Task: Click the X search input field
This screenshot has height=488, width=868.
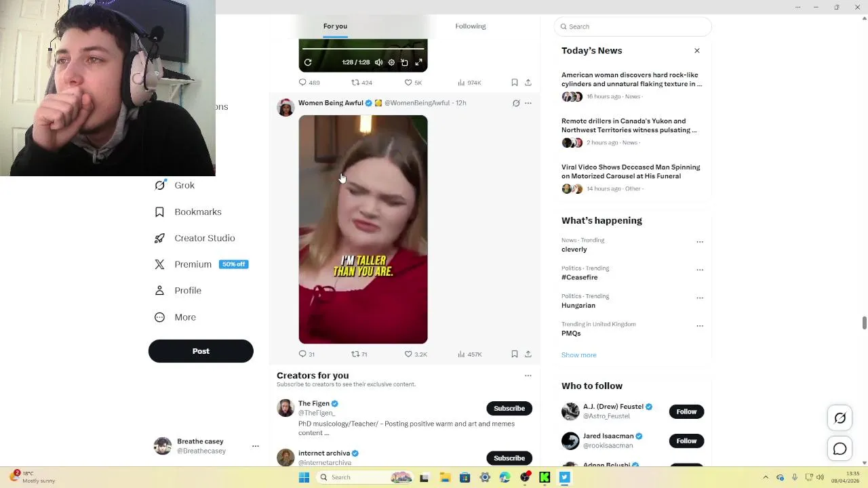Action: [633, 26]
